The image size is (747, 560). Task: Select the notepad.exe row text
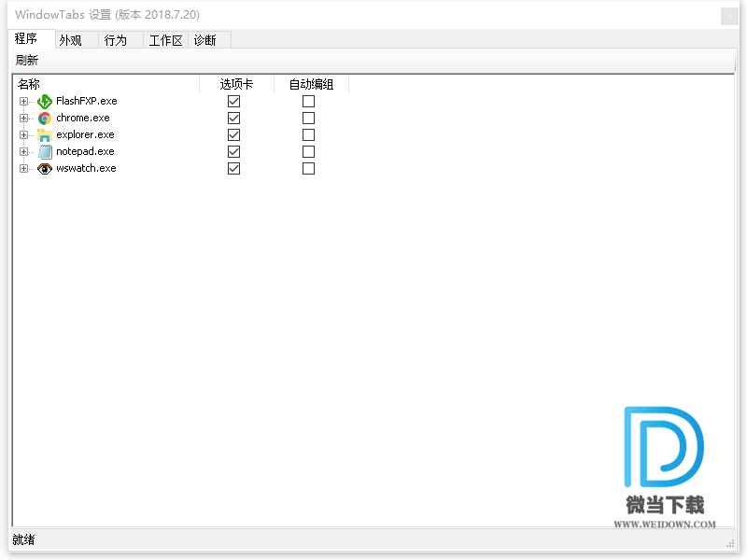pyautogui.click(x=85, y=151)
